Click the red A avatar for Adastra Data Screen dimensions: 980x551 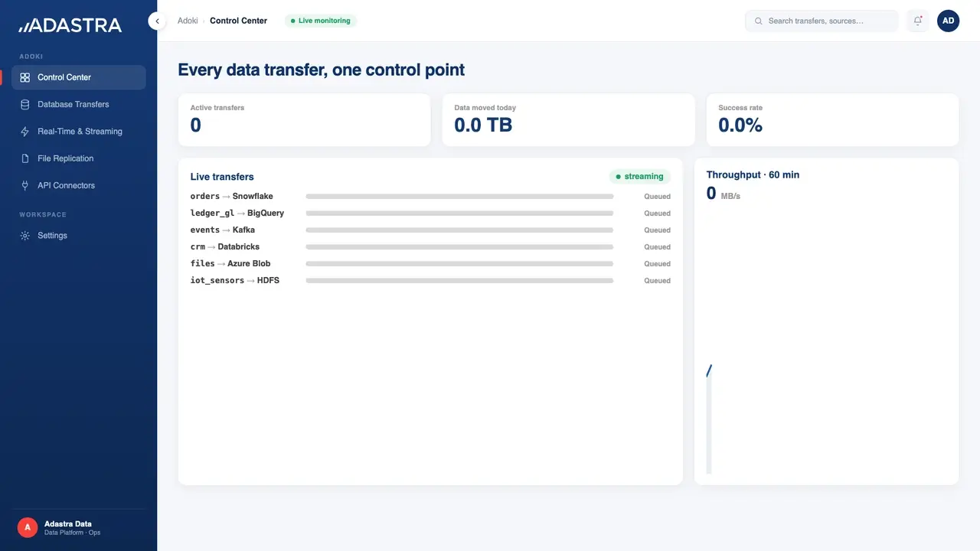tap(28, 527)
